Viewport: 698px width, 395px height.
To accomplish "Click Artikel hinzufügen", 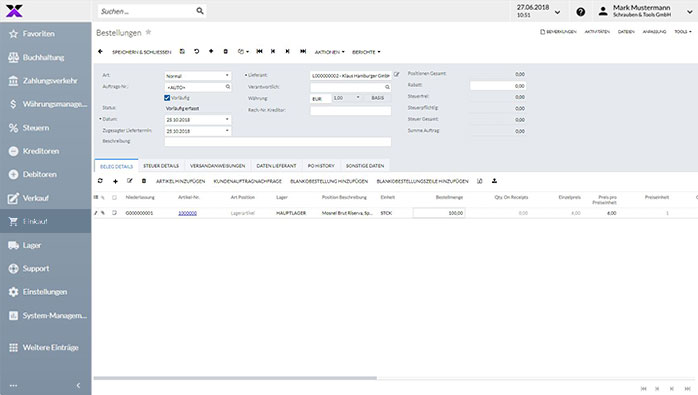I will click(180, 181).
